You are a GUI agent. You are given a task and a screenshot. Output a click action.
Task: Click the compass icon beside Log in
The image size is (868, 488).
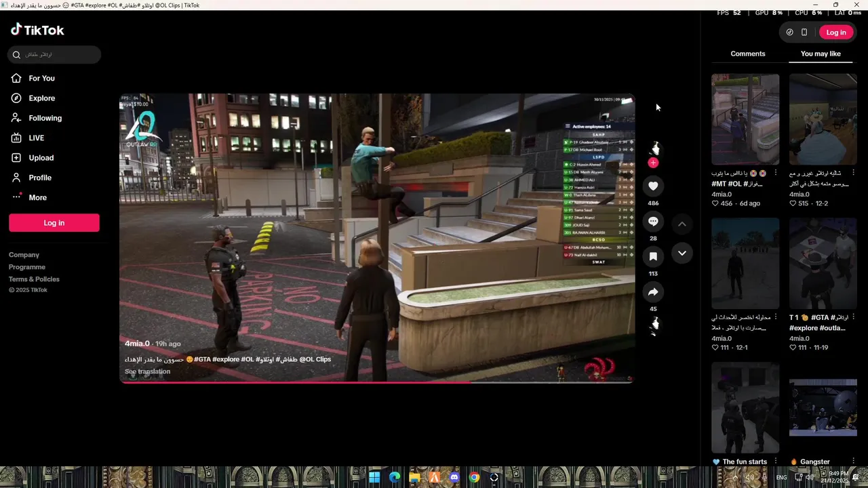(789, 33)
